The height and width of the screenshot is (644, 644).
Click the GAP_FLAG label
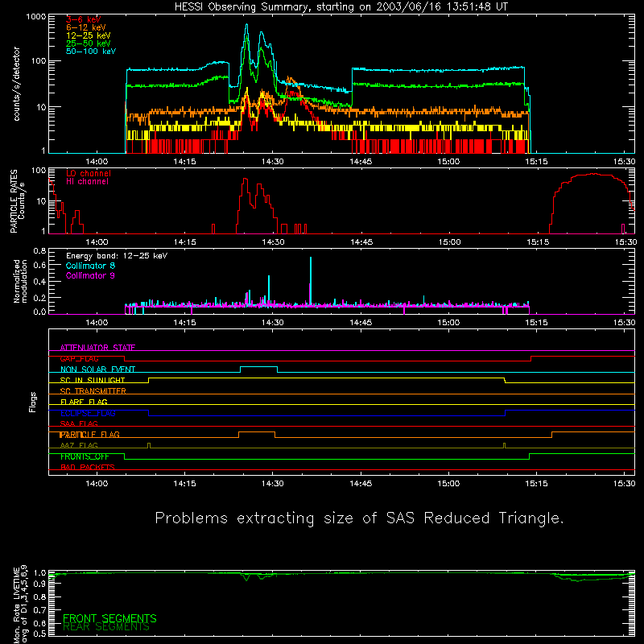(x=79, y=358)
